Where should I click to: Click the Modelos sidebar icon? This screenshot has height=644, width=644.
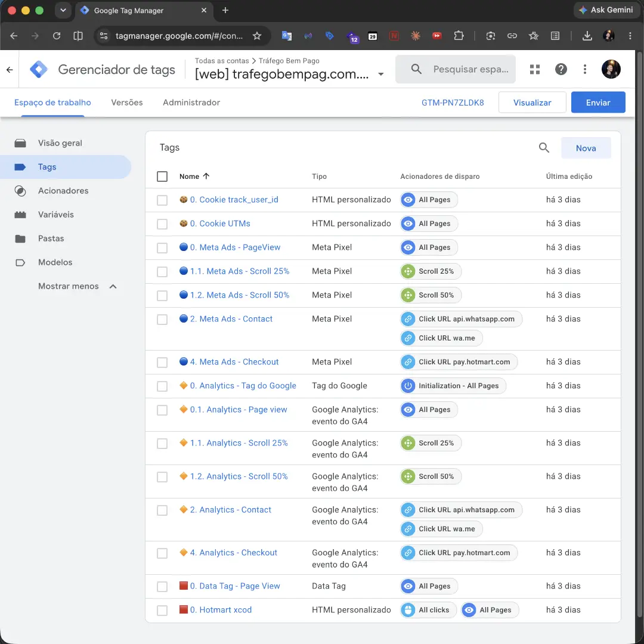point(20,262)
